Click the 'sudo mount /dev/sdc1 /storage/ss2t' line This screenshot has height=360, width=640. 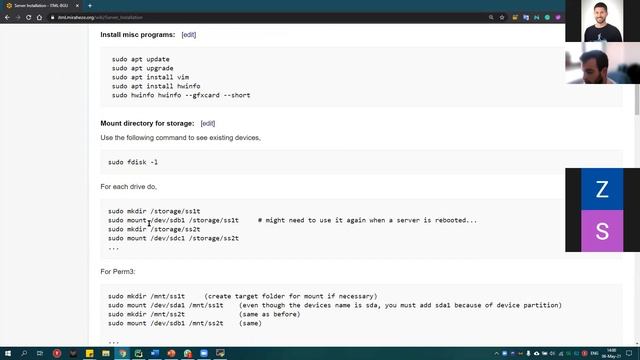pyautogui.click(x=173, y=238)
